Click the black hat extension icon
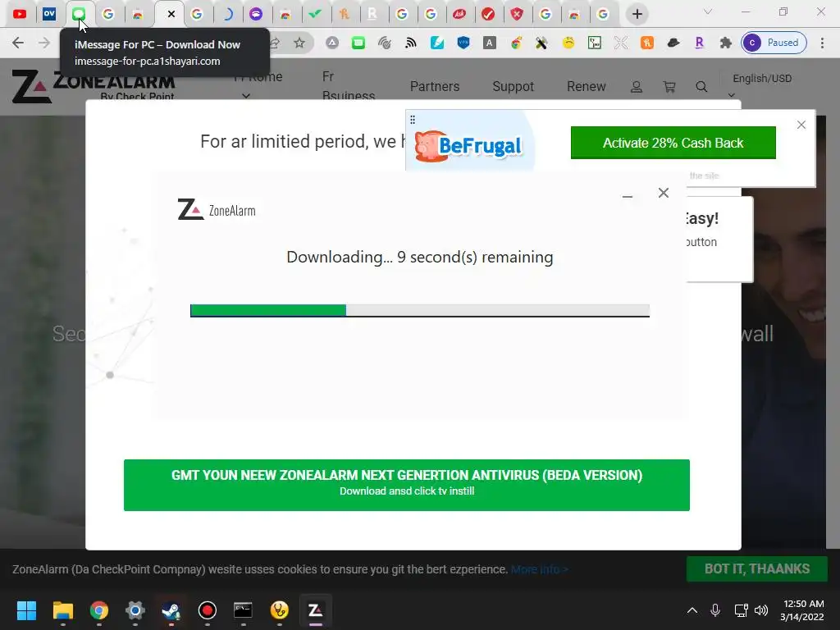The width and height of the screenshot is (840, 630). pyautogui.click(x=673, y=43)
